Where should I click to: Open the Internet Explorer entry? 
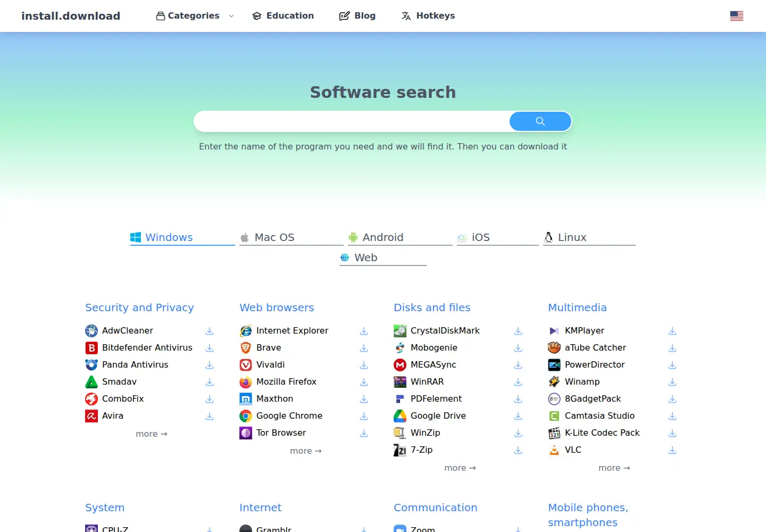tap(292, 331)
